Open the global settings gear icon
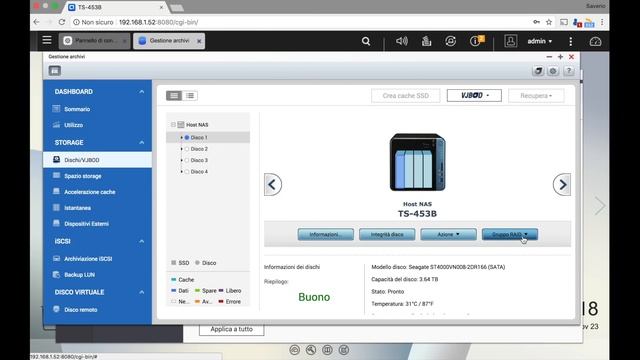 pos(553,71)
